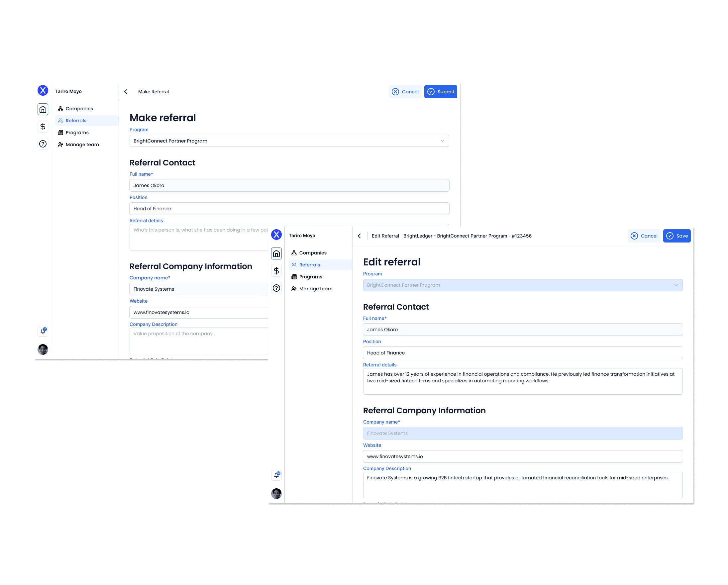
Task: Expand disabled Program dropdown in Edit referral
Action: tap(523, 285)
